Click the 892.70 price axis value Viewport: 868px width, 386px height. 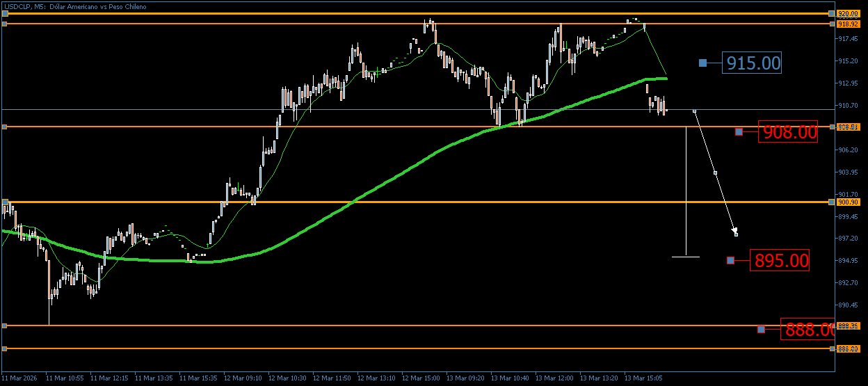[849, 283]
